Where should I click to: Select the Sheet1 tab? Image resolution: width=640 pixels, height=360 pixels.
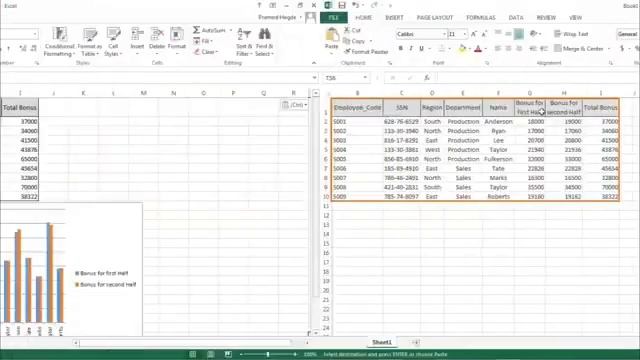tap(382, 342)
